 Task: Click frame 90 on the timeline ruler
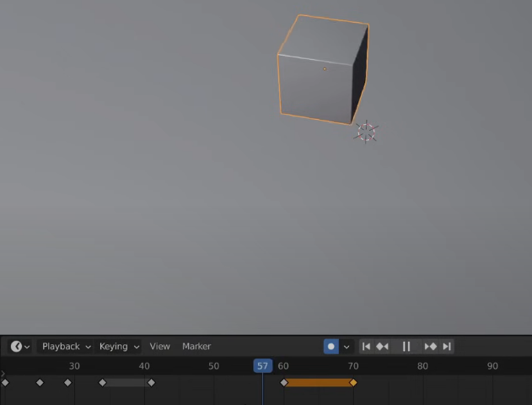tap(492, 366)
